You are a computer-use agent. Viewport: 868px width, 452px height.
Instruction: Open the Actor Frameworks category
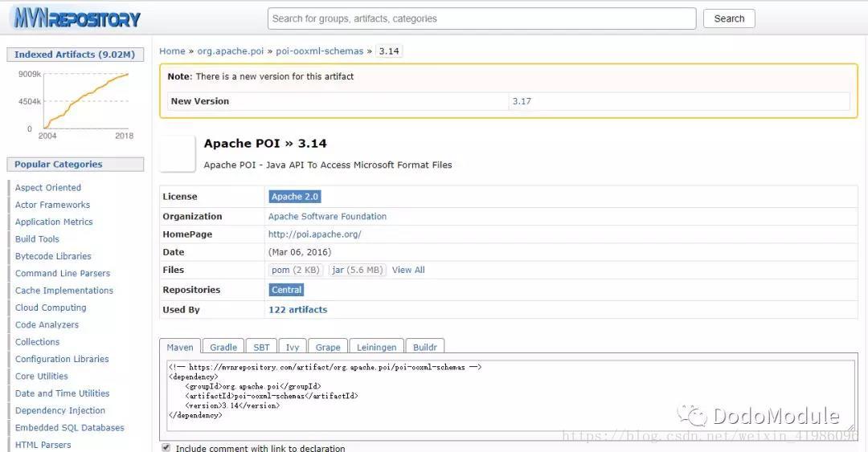pyautogui.click(x=52, y=205)
